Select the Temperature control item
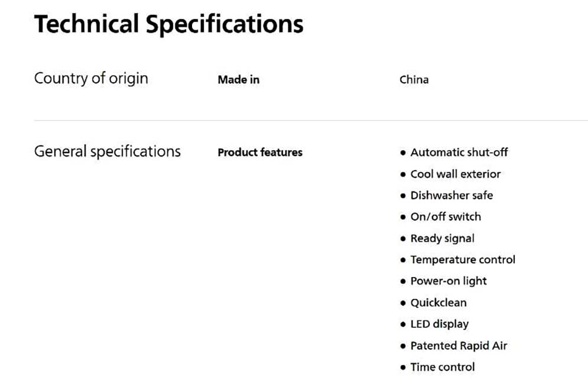 click(x=462, y=260)
